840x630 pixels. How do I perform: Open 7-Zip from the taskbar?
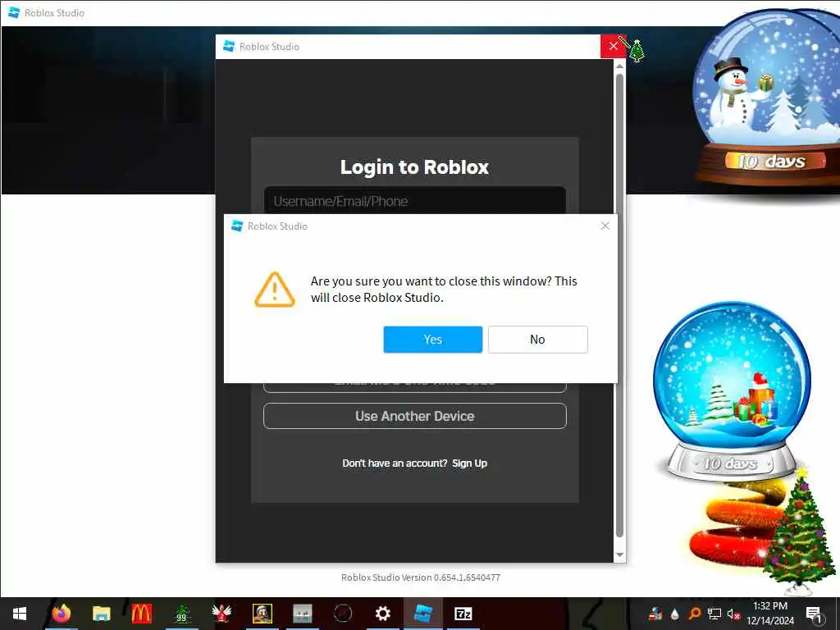click(x=463, y=614)
